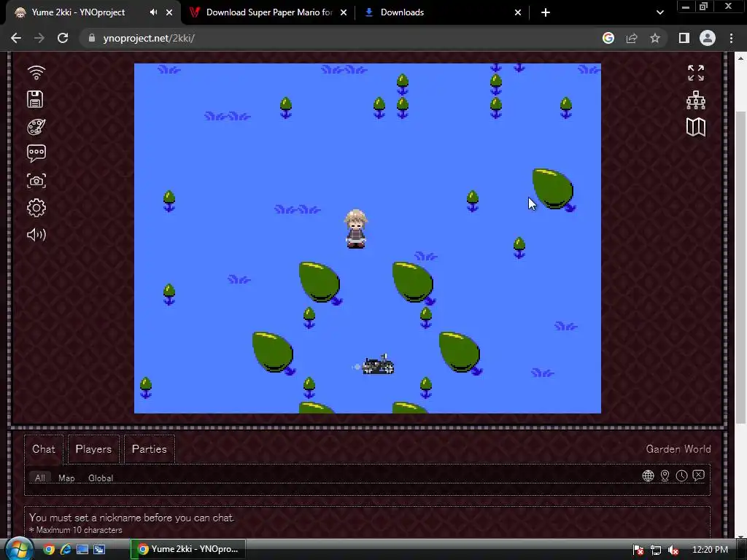The width and height of the screenshot is (747, 560).
Task: Toggle the crossed speech bubble chat icon
Action: pos(698,475)
